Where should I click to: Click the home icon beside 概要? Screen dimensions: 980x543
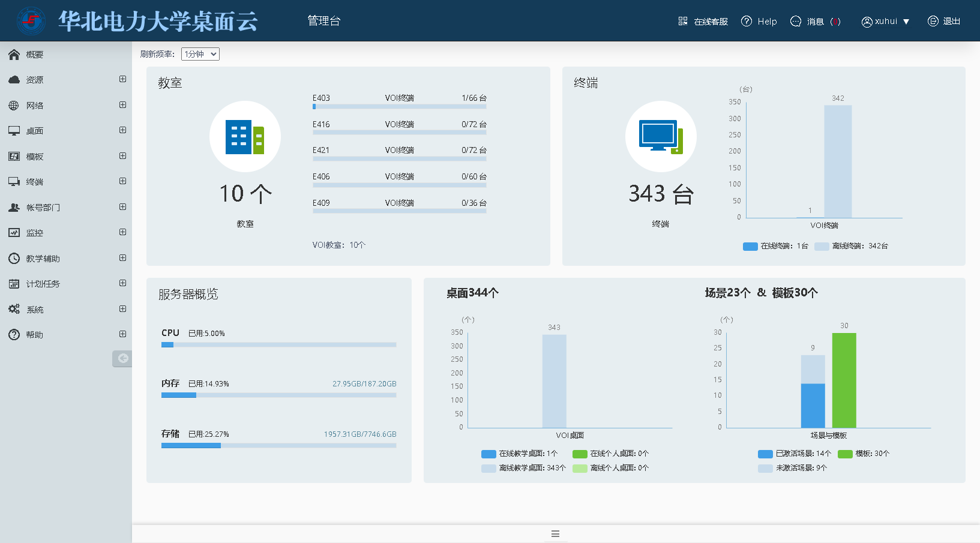click(x=14, y=55)
